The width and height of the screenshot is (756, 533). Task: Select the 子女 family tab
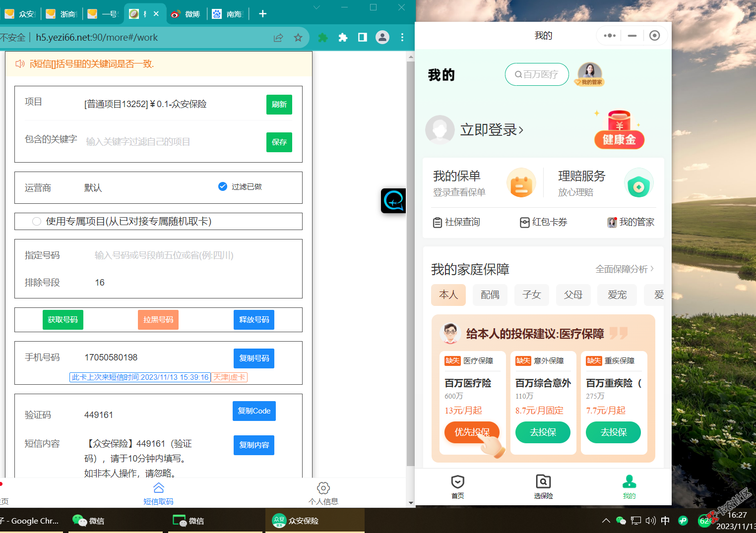(532, 295)
